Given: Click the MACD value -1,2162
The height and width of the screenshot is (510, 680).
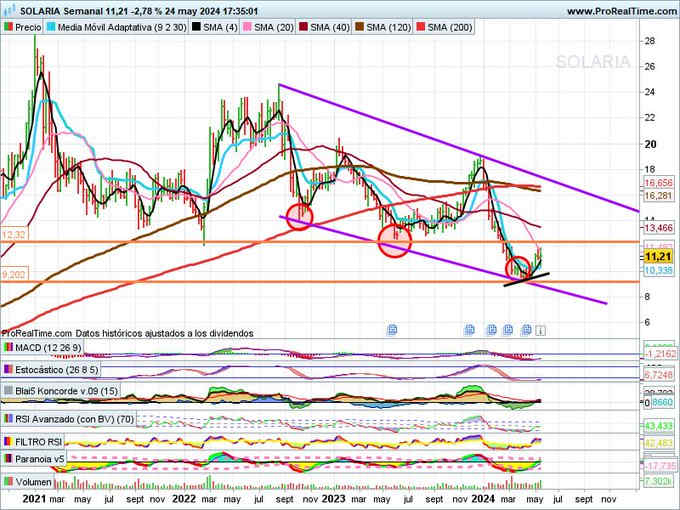Looking at the screenshot, I should (660, 354).
